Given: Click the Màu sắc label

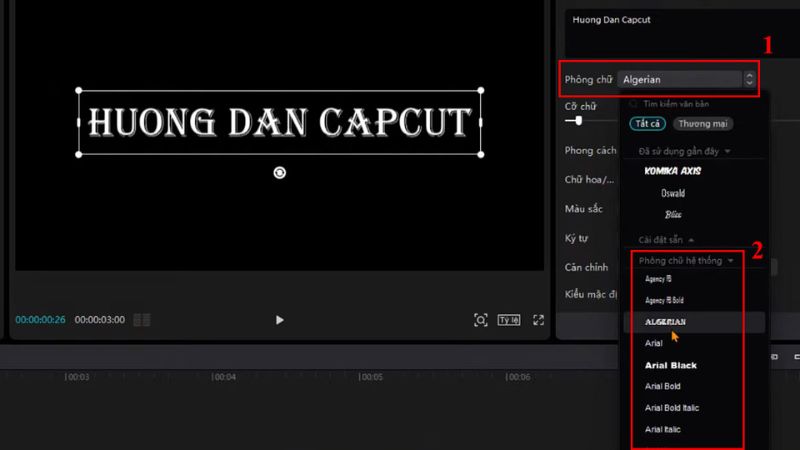Looking at the screenshot, I should (584, 209).
